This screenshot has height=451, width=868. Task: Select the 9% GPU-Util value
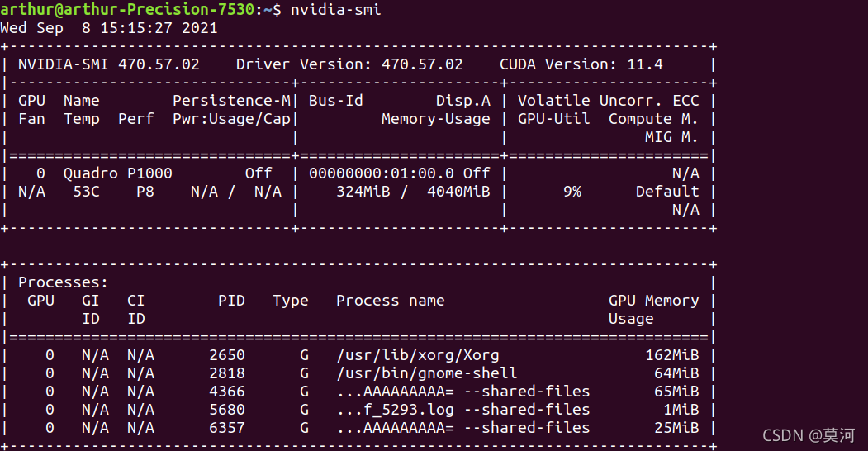(572, 192)
